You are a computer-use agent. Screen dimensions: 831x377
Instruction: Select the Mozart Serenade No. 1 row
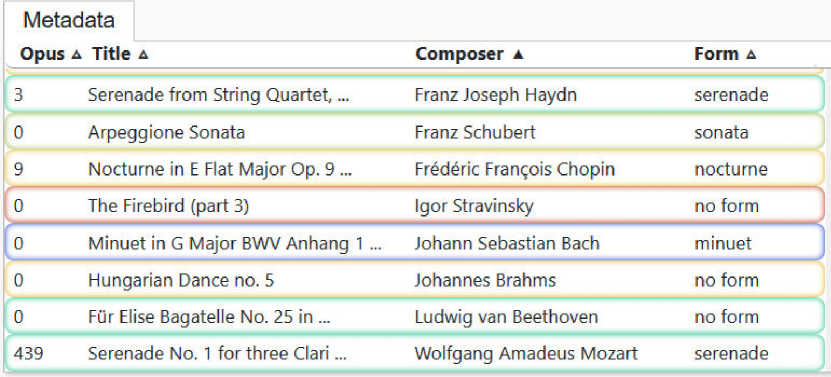[x=414, y=353]
